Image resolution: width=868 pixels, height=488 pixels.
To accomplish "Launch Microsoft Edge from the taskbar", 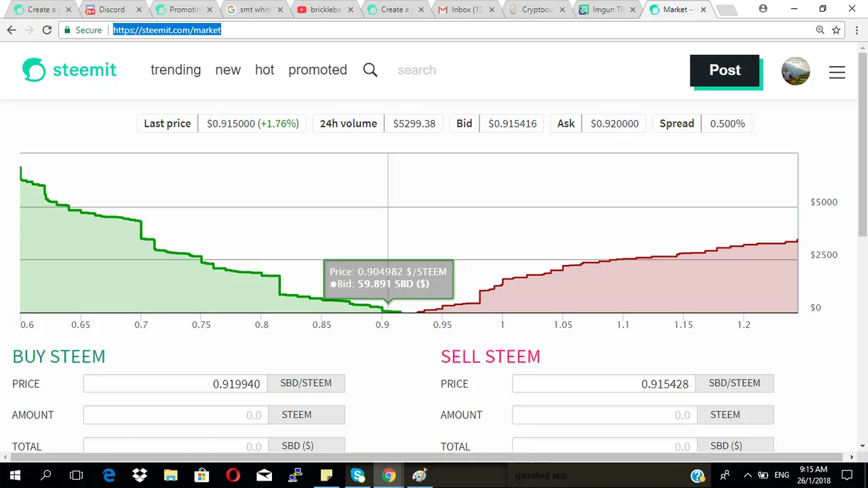I will point(108,475).
